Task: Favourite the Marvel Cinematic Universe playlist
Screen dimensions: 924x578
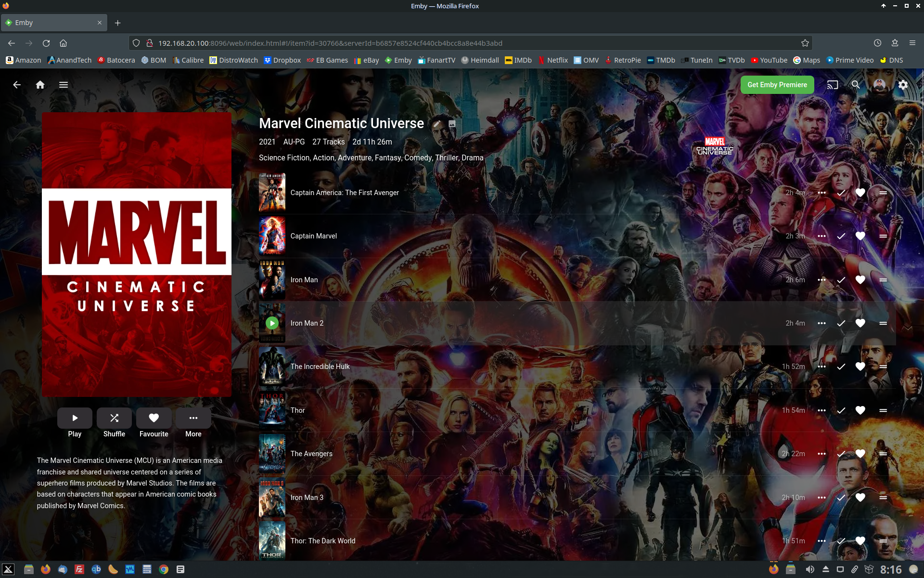Action: tap(154, 418)
